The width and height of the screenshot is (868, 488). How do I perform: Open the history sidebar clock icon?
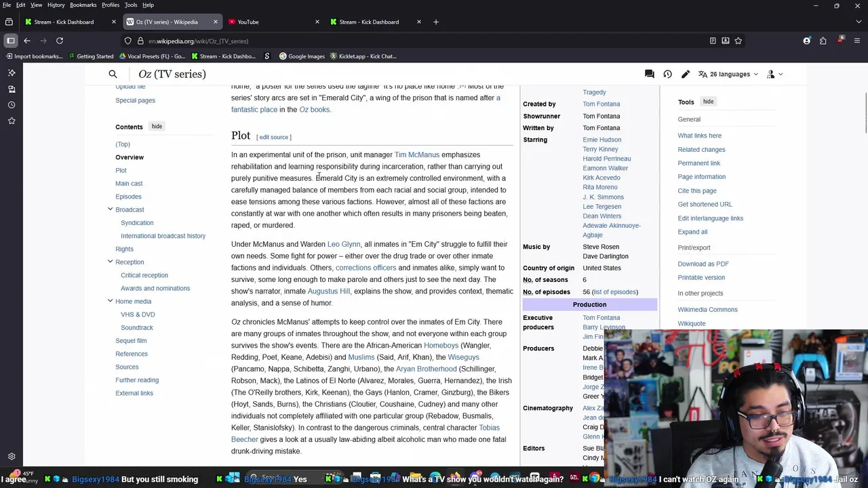(12, 105)
